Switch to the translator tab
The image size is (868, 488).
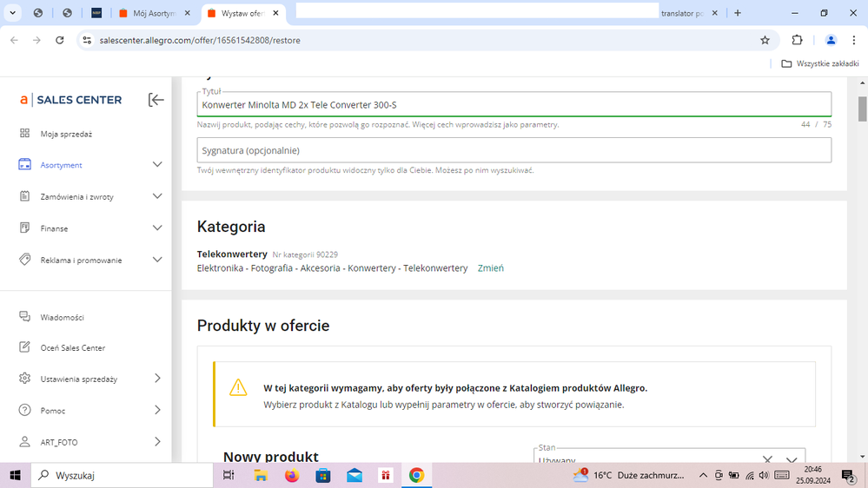pos(682,13)
